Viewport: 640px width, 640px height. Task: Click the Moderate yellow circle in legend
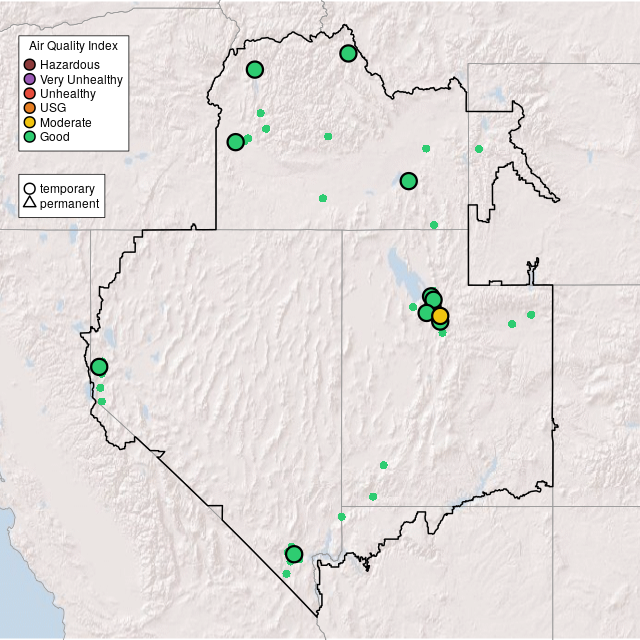30,122
